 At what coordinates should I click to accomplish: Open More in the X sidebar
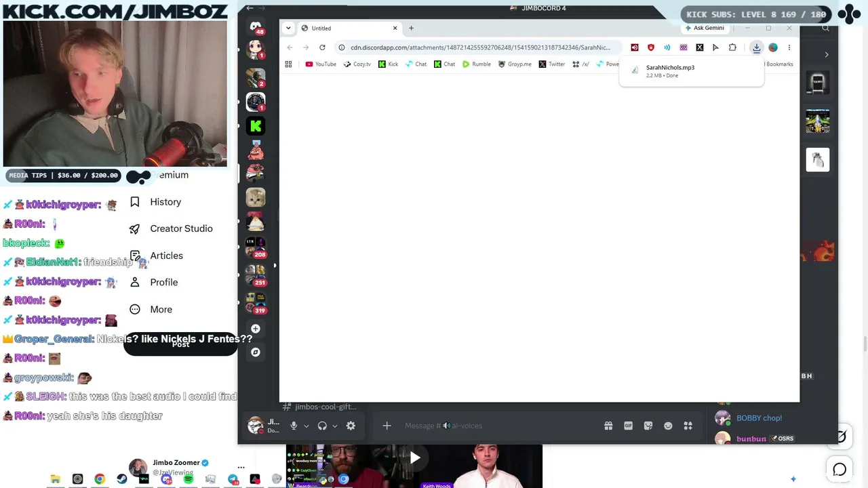tap(151, 309)
